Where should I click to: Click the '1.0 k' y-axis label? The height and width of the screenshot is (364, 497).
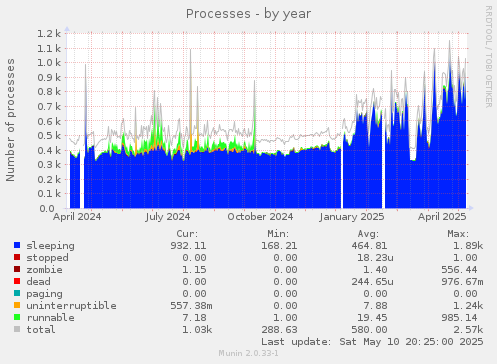[x=49, y=63]
